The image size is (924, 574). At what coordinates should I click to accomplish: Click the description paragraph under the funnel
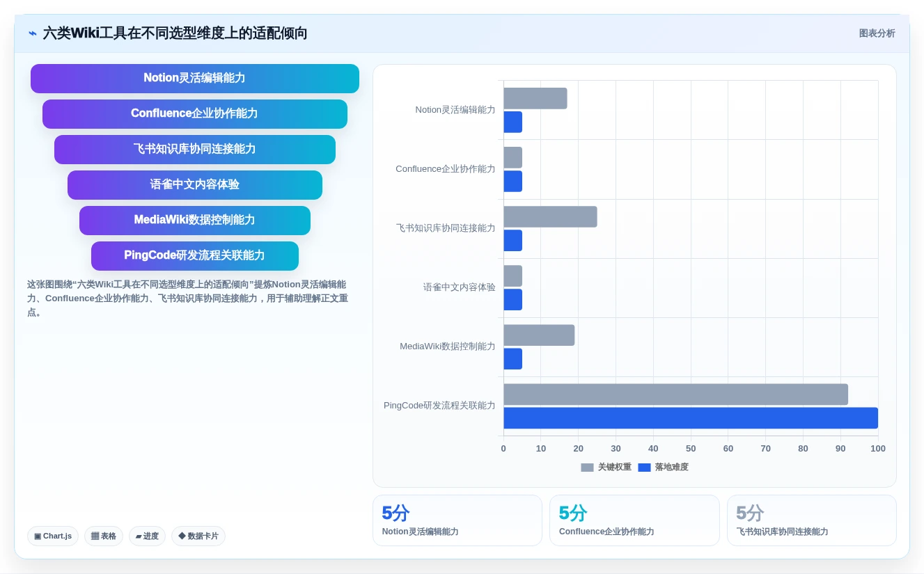click(188, 298)
